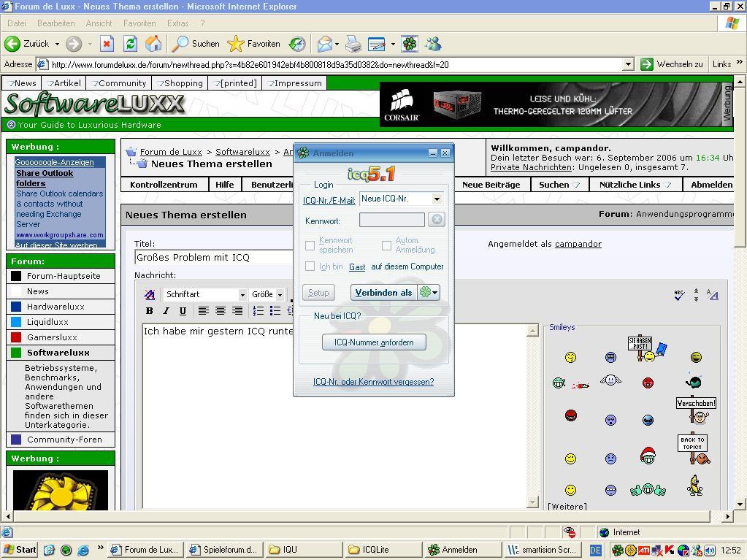The height and width of the screenshot is (560, 747).
Task: Align text right in editor
Action: tap(237, 311)
